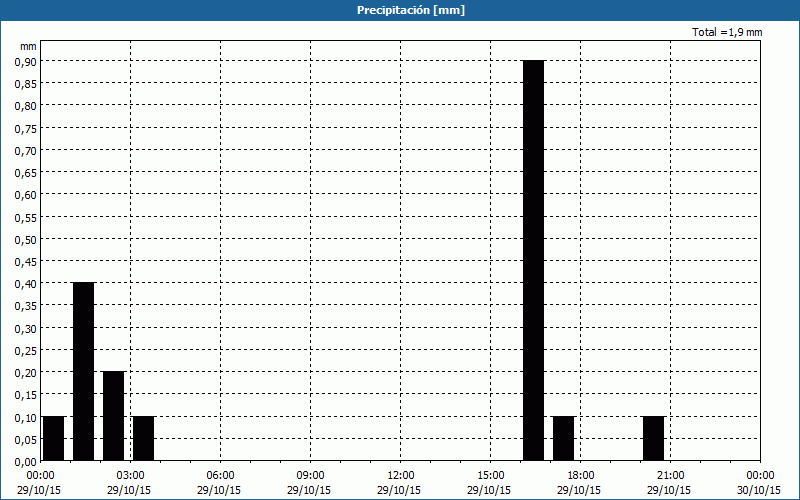This screenshot has height=500, width=800.
Task: Click the first 0,10 bar at 00:00
Action: [54, 439]
